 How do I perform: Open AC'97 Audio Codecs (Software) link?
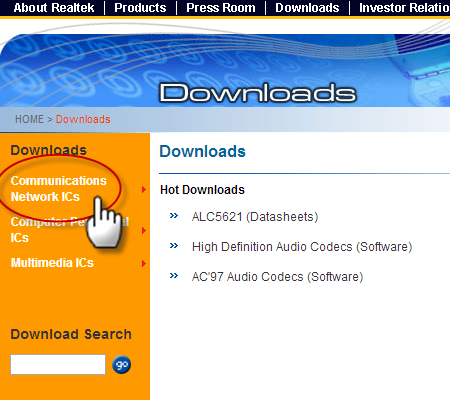coord(277,277)
